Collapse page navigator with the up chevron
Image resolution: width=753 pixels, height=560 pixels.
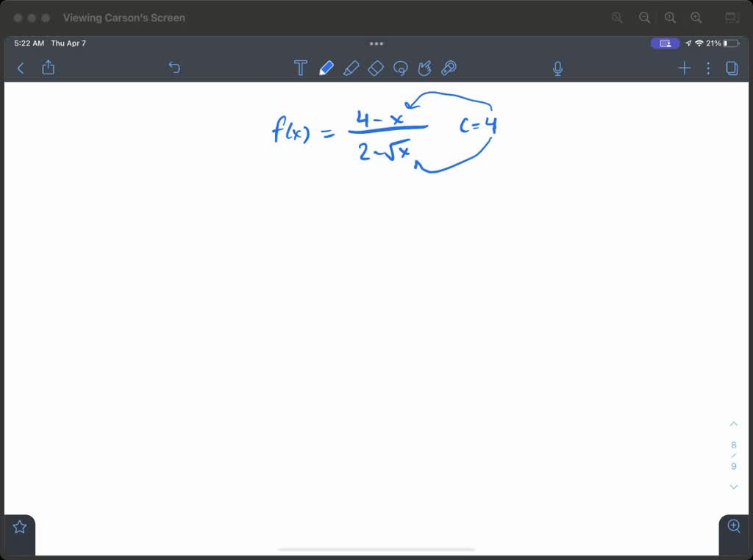733,423
